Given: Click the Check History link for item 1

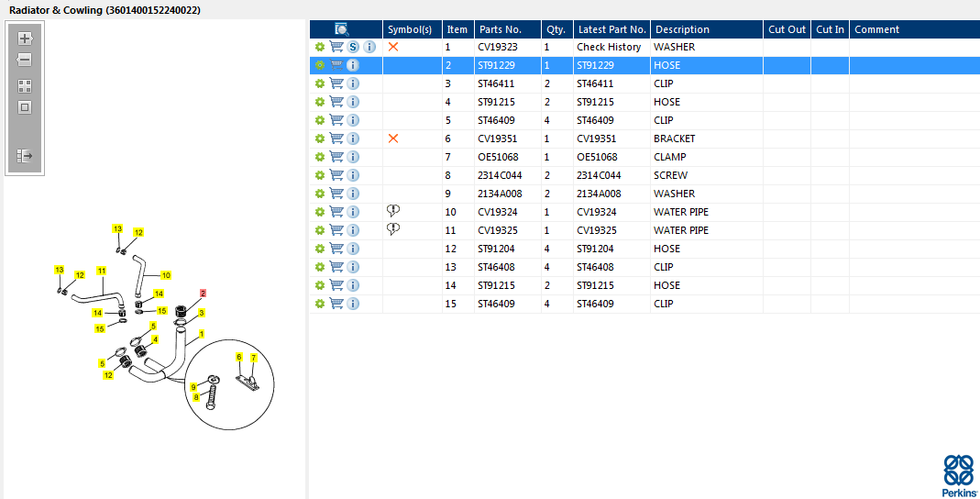Looking at the screenshot, I should [x=609, y=47].
